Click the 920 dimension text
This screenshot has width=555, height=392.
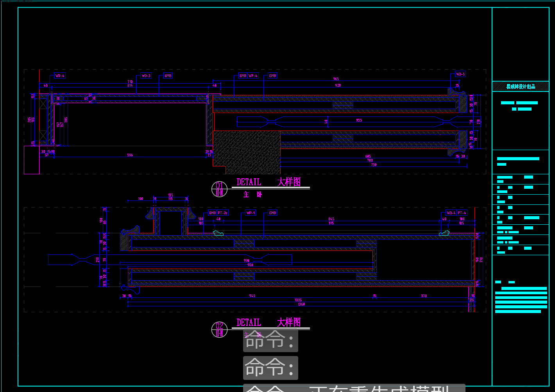(338, 85)
